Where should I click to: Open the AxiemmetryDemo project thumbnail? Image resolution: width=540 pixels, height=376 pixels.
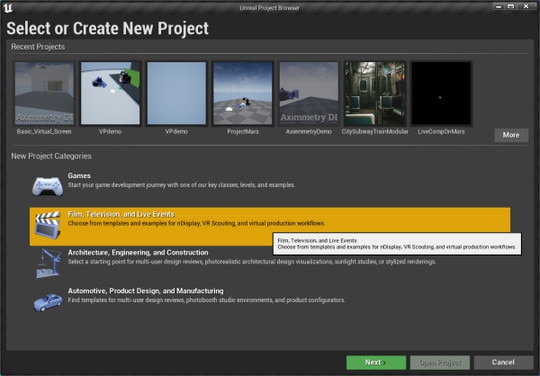click(x=309, y=93)
